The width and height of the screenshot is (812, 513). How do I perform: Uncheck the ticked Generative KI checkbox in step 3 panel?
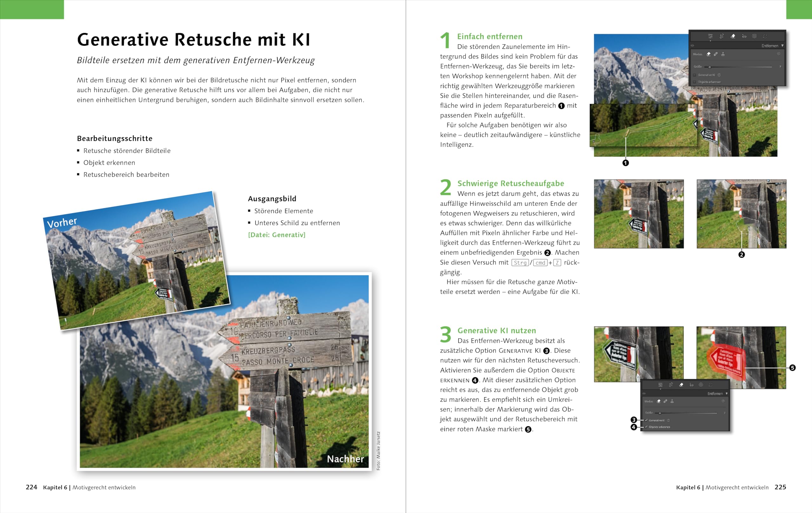click(x=646, y=421)
